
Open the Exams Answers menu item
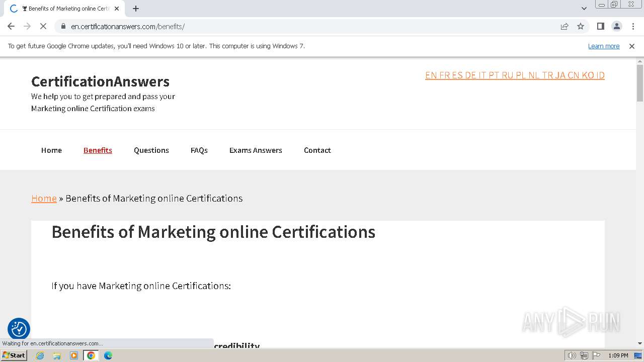256,150
